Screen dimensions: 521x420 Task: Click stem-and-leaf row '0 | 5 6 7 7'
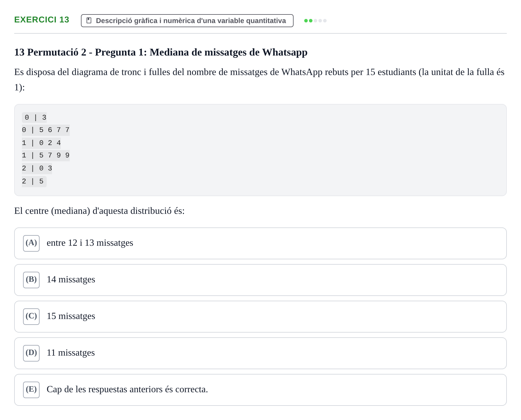point(46,130)
